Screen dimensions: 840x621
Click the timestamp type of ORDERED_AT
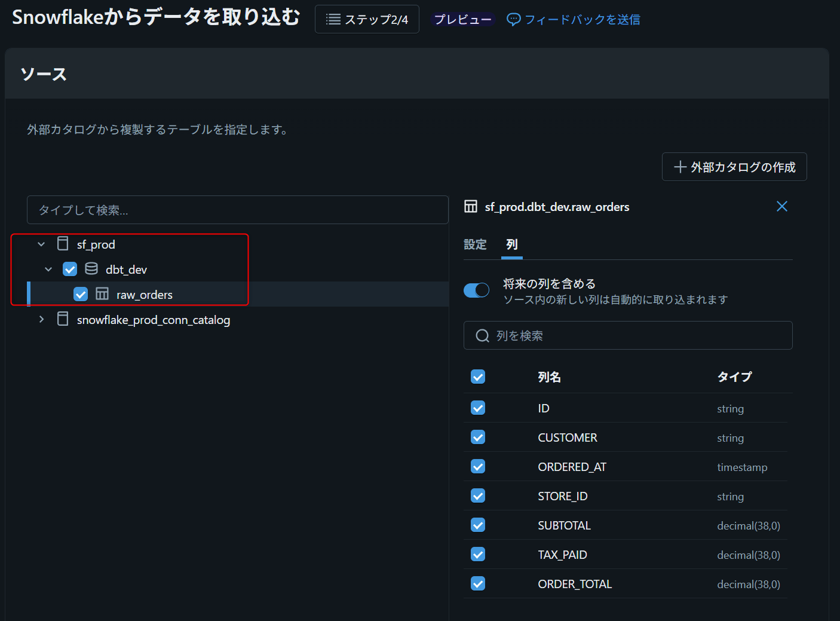(x=743, y=467)
